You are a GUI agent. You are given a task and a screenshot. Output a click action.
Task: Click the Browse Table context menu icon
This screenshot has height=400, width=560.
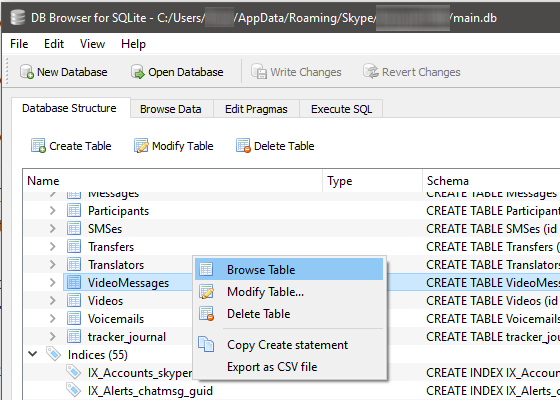coord(206,269)
